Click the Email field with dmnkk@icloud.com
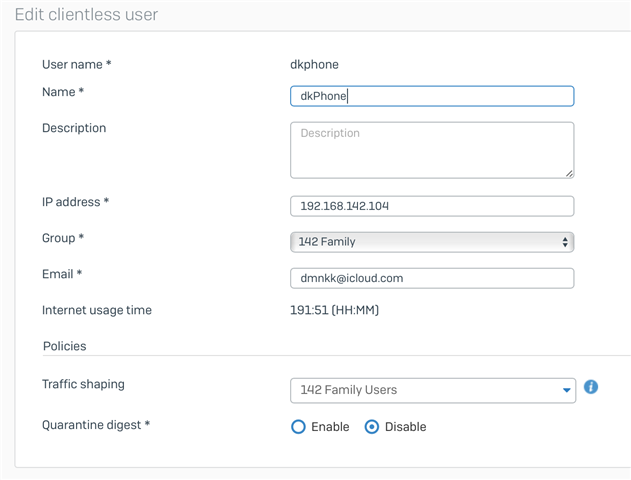This screenshot has height=480, width=631. pyautogui.click(x=431, y=278)
